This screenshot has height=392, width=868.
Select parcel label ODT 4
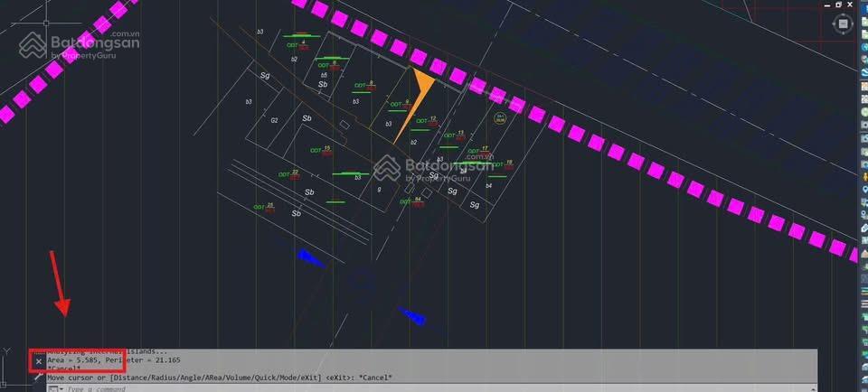tap(298, 45)
